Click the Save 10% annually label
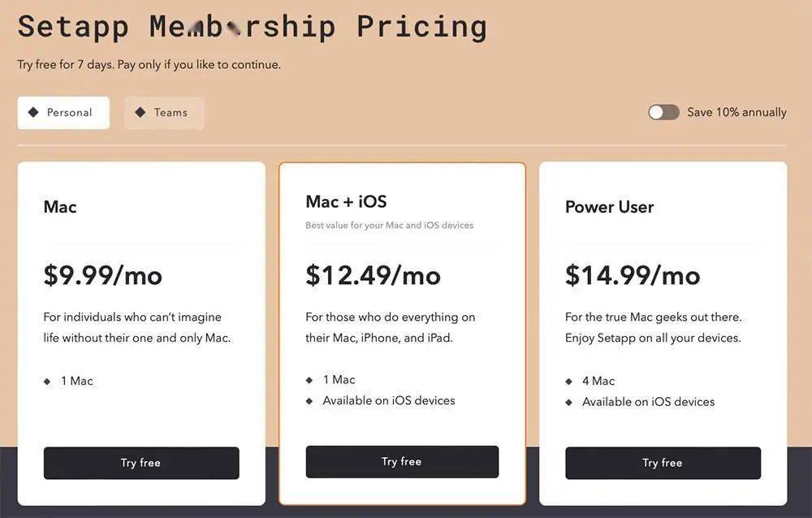This screenshot has height=518, width=812. (x=736, y=112)
